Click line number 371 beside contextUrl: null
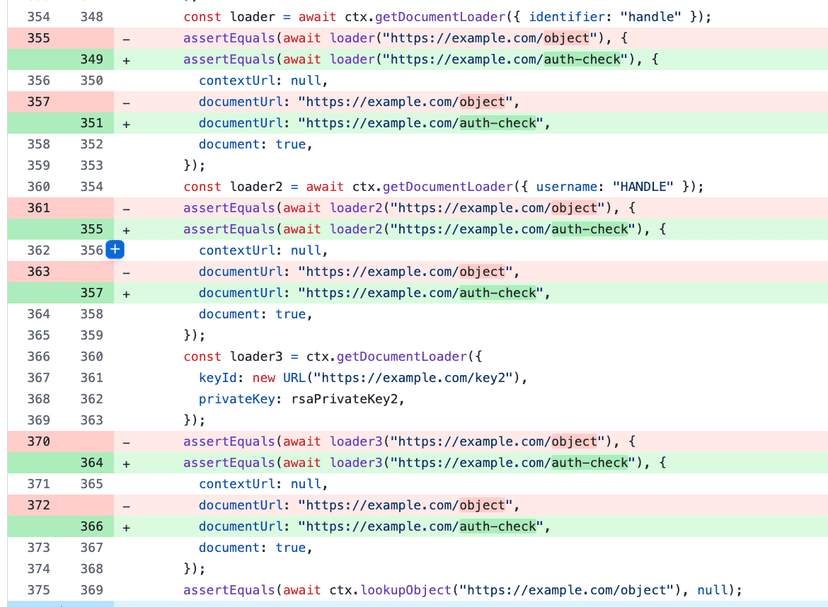The image size is (828, 607). (38, 484)
